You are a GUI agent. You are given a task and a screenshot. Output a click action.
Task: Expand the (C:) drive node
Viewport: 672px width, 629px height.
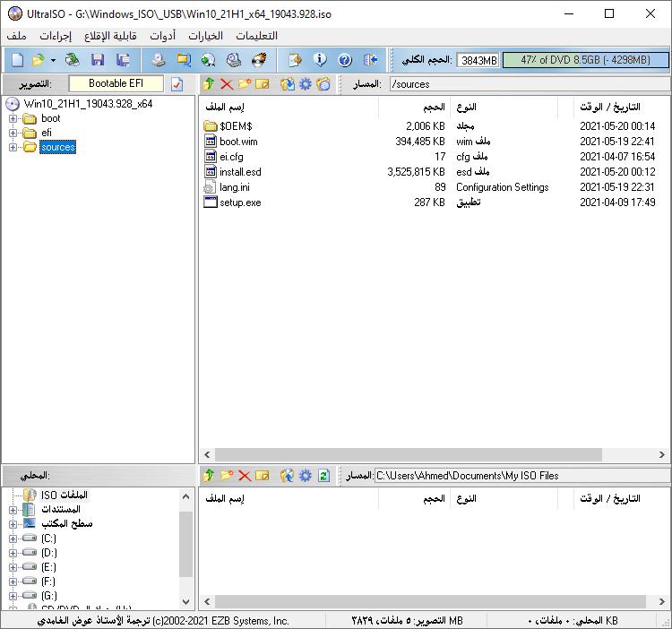[13, 539]
